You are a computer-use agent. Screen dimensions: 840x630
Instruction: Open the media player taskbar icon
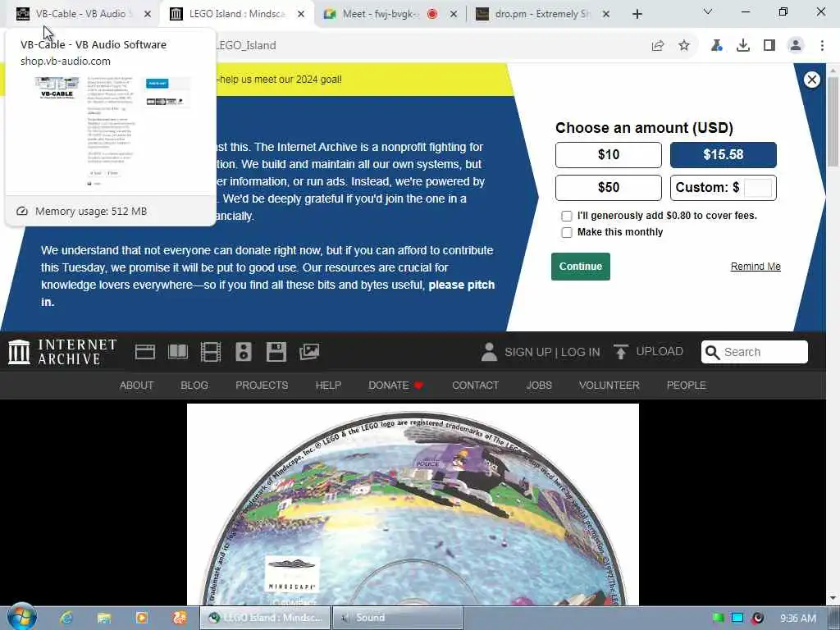click(x=141, y=618)
